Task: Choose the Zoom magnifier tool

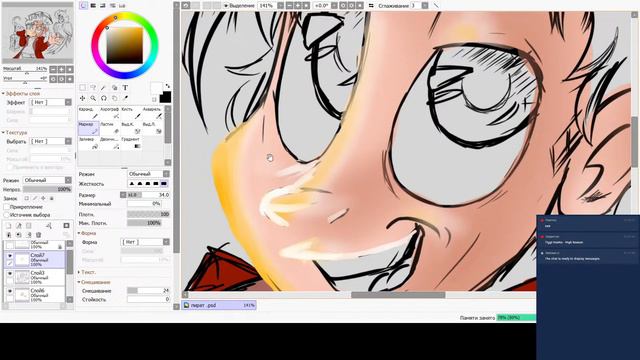Action: (x=93, y=98)
